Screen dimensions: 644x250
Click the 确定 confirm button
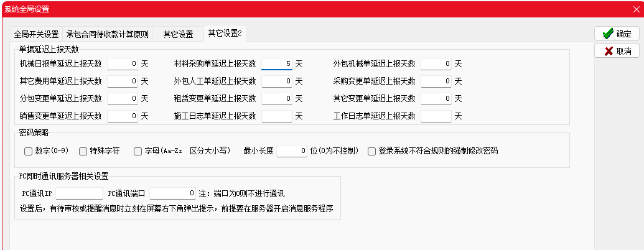tap(617, 34)
